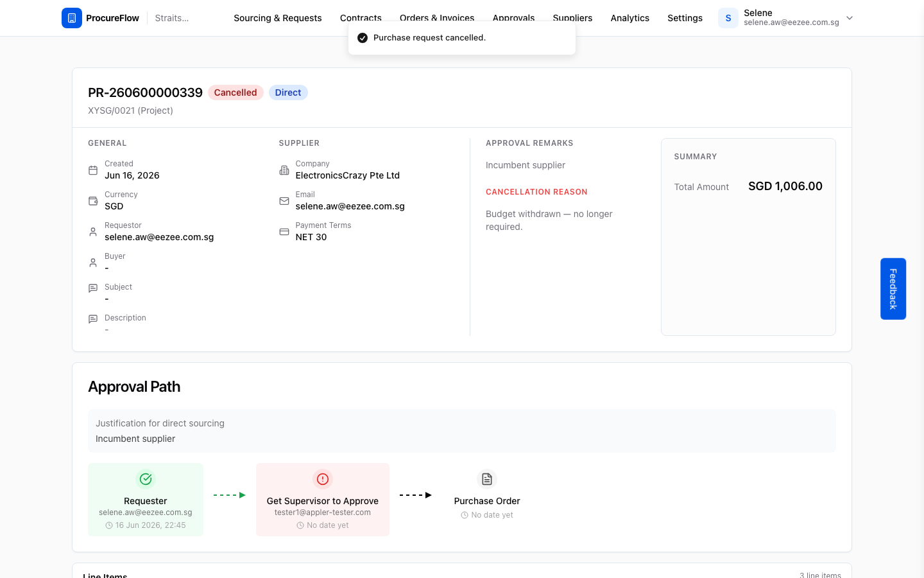
Task: Expand the Selene user account dropdown chevron
Action: (850, 18)
